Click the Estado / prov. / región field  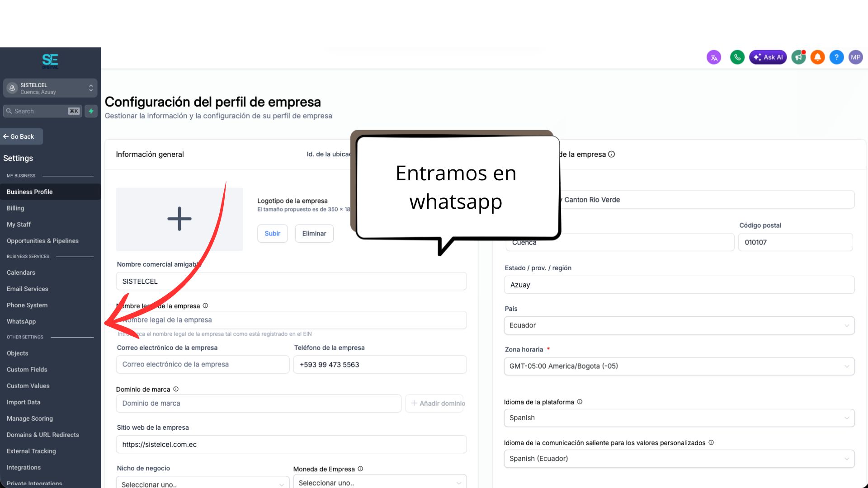679,285
